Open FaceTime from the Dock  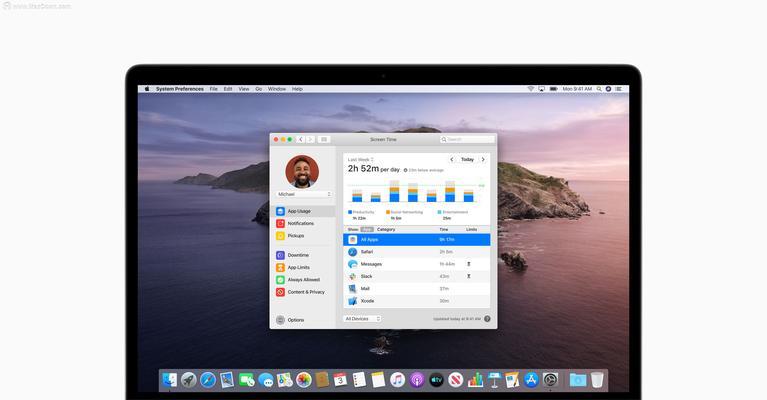coord(246,380)
